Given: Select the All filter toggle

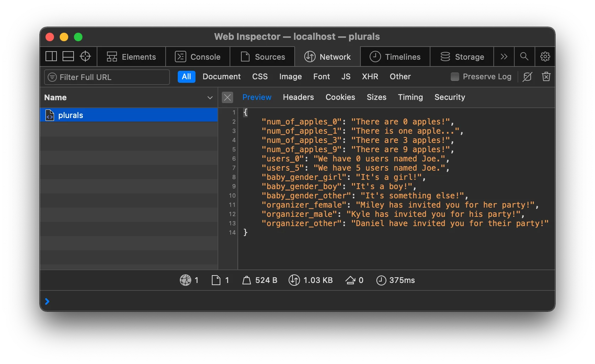Looking at the screenshot, I should (x=186, y=77).
